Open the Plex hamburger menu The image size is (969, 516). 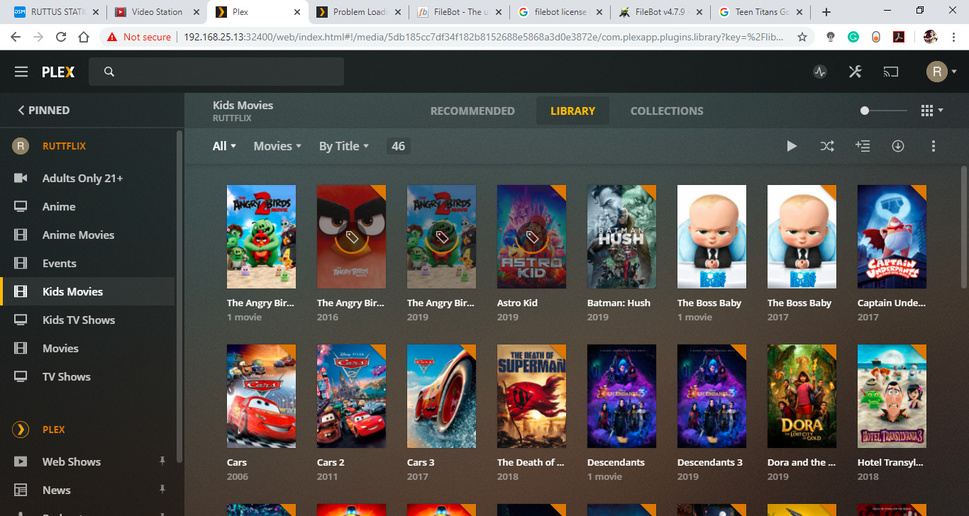(x=21, y=72)
